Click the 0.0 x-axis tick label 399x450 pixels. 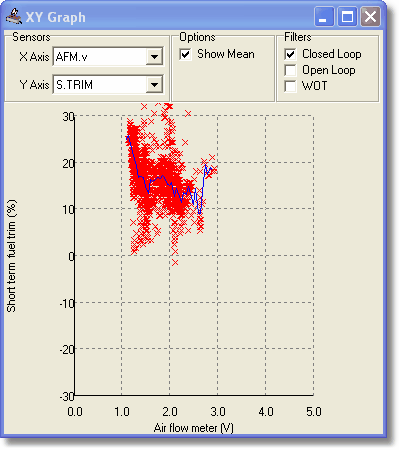point(75,412)
